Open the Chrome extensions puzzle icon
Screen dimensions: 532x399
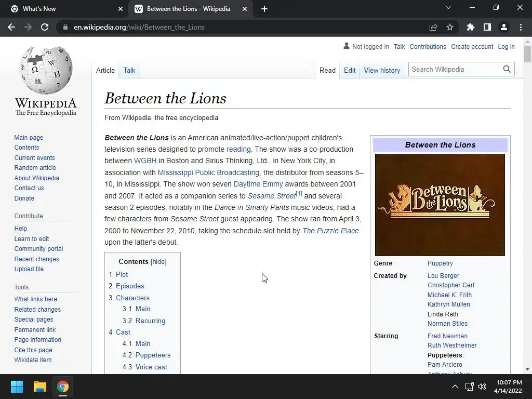click(471, 27)
